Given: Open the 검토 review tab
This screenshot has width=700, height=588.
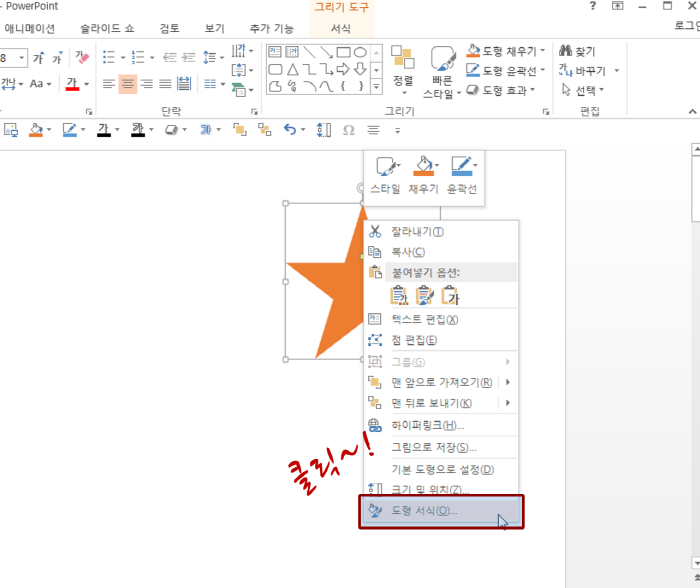Looking at the screenshot, I should [x=170, y=29].
